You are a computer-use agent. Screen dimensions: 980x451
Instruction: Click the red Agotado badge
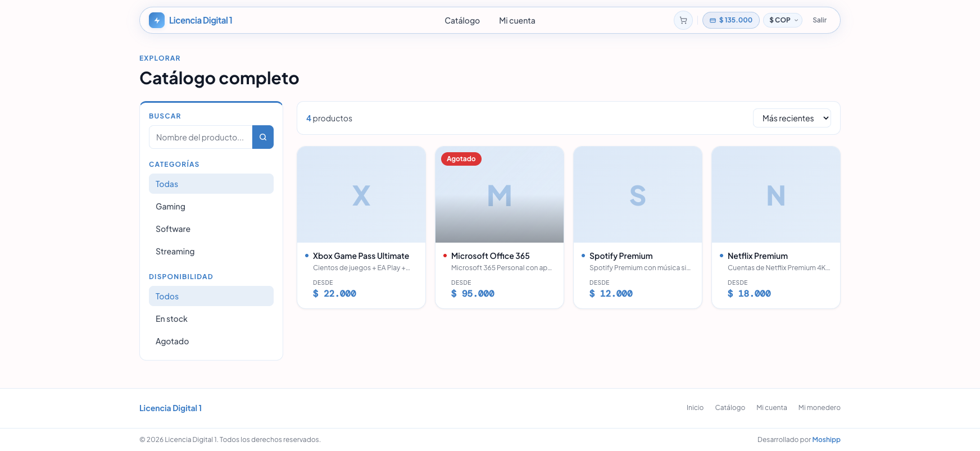pyautogui.click(x=461, y=159)
